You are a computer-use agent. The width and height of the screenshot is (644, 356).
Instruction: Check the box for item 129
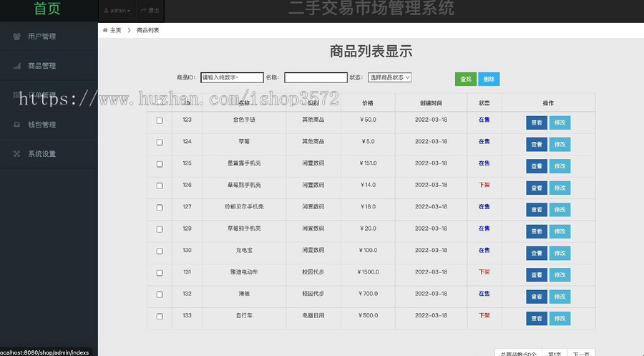(160, 229)
